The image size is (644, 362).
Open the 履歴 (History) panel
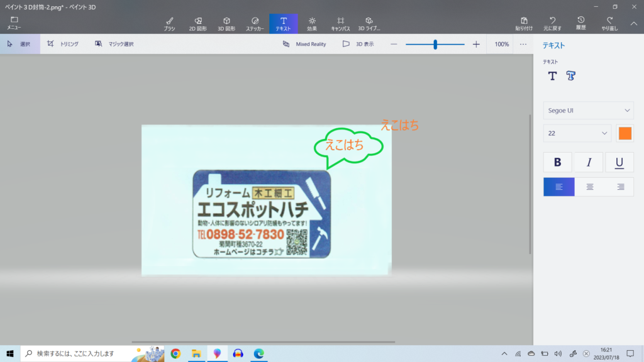pyautogui.click(x=580, y=24)
